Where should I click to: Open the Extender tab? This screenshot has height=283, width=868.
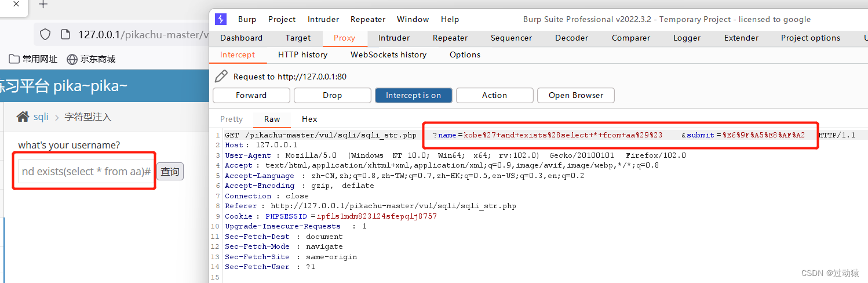(x=741, y=38)
